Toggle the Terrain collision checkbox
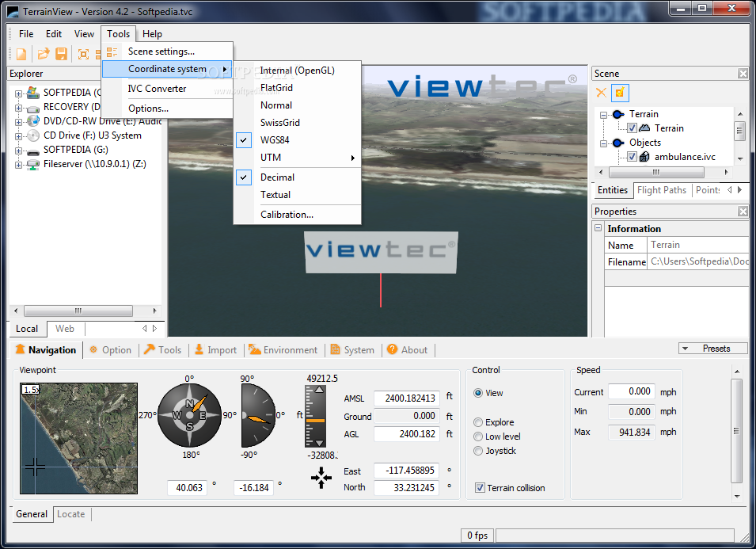Screen dimensions: 756x549 [x=480, y=488]
